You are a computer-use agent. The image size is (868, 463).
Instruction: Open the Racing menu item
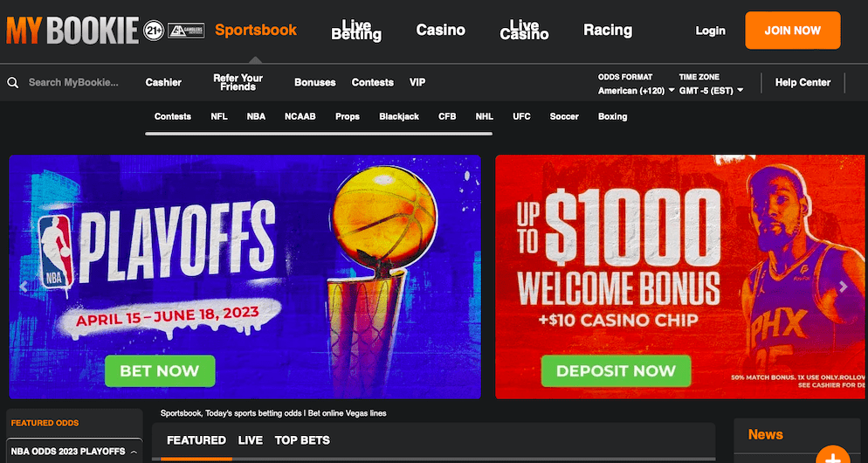coord(608,30)
